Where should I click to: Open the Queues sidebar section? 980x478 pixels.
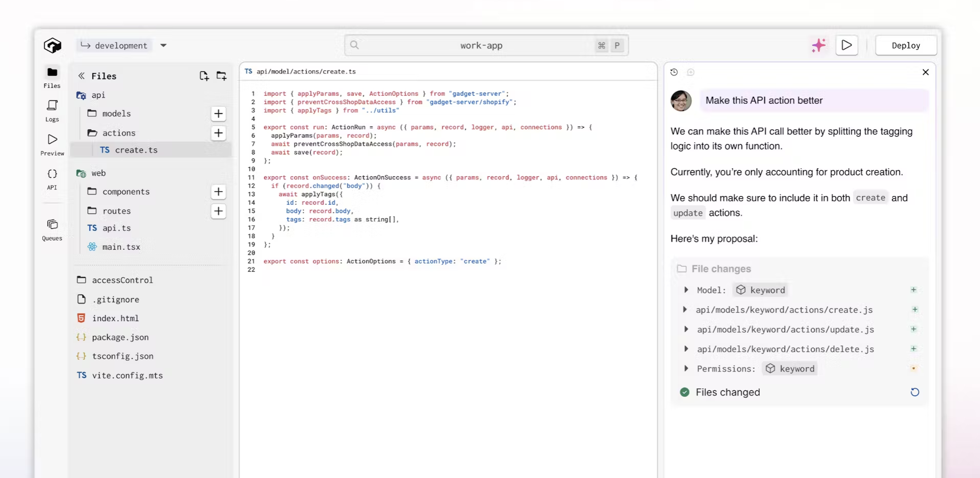point(52,230)
